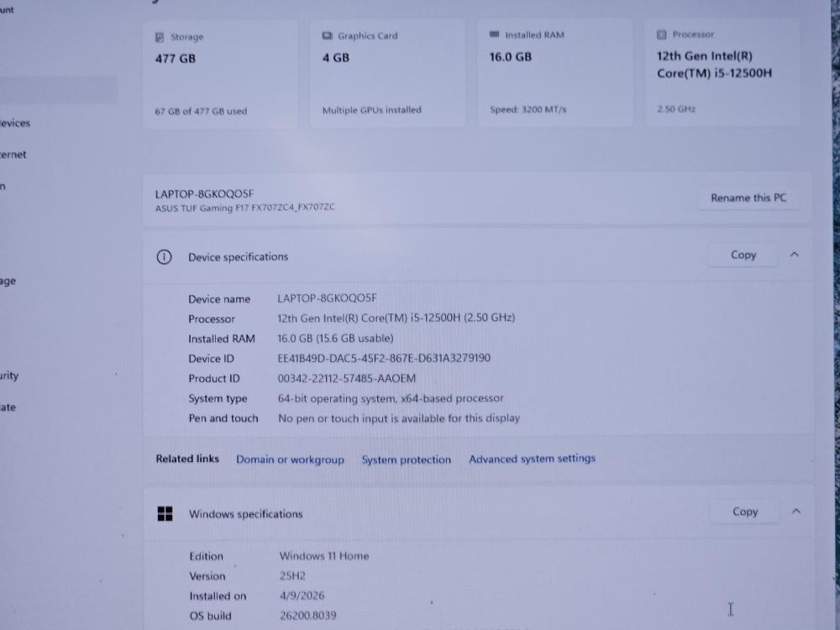The image size is (840, 630).
Task: Click the OS build value '26200.8039'
Action: tap(308, 615)
